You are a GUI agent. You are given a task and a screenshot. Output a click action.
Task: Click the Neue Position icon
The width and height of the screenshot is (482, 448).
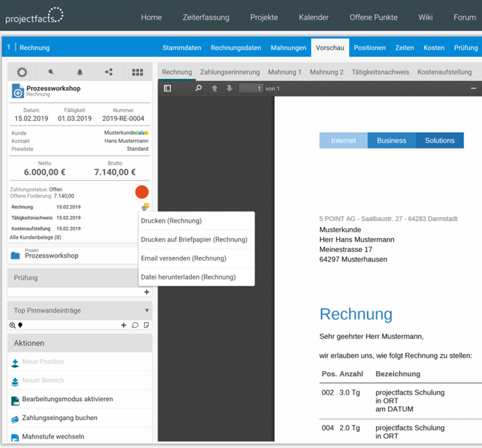coord(15,363)
